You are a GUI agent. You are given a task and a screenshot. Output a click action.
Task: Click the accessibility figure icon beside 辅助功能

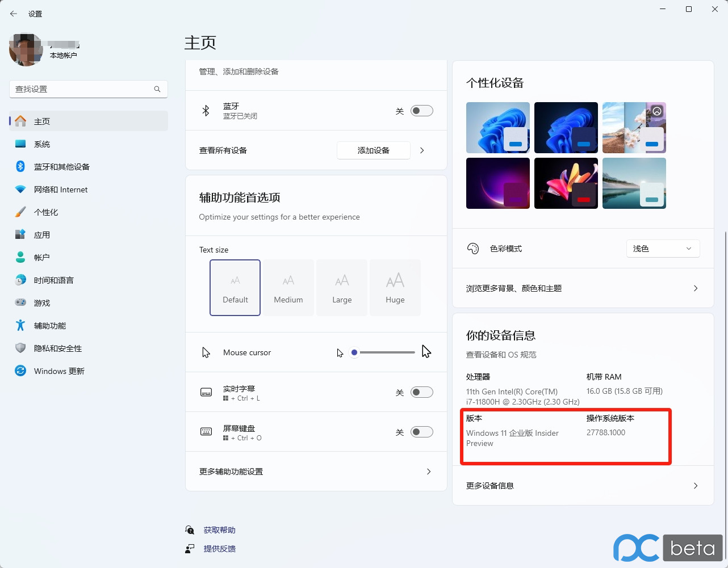[x=20, y=325]
